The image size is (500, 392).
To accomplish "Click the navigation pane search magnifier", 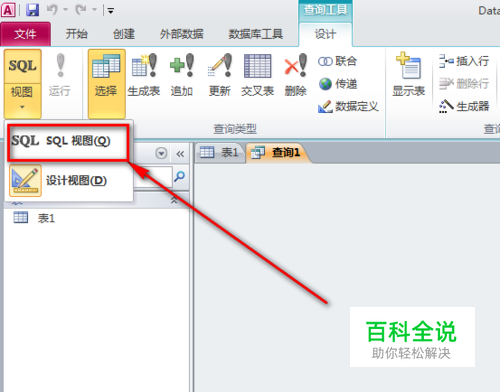I will point(180,176).
